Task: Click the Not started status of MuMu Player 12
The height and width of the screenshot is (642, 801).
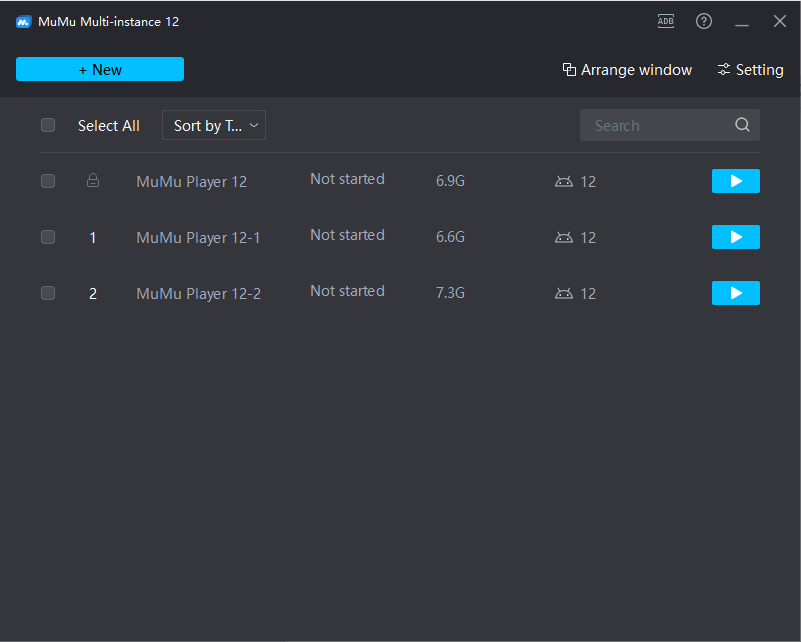Action: tap(347, 179)
